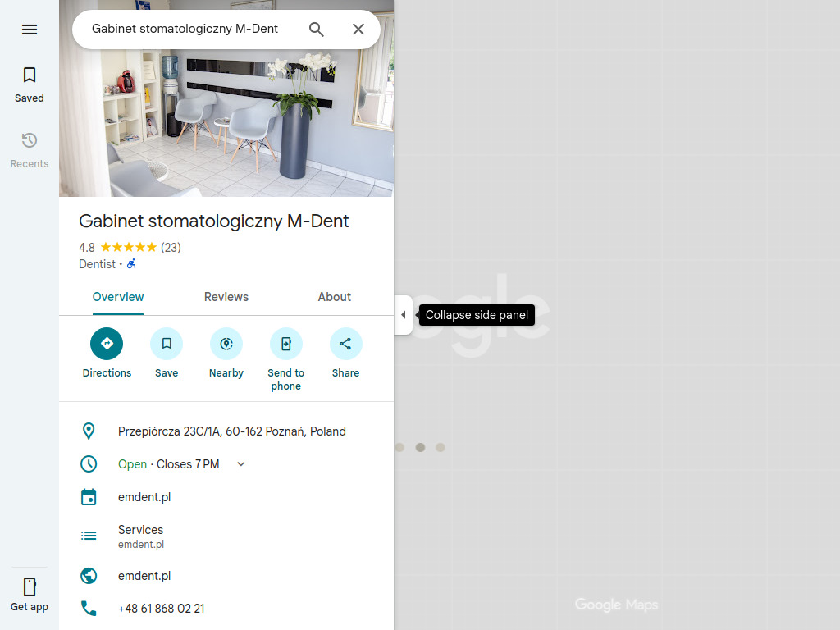Viewport: 840px width, 630px height.
Task: Copy address Przepiórcza 23C/1A text
Action: pyautogui.click(x=232, y=431)
